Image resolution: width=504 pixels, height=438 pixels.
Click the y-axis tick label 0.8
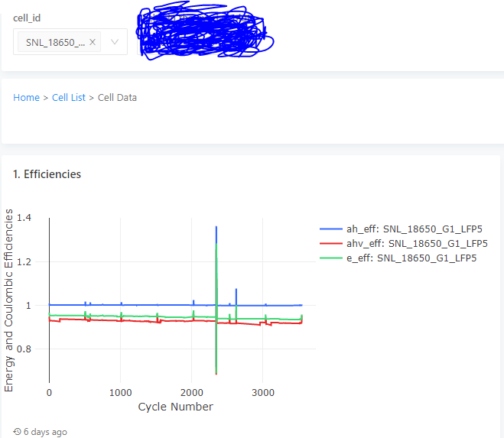24,349
